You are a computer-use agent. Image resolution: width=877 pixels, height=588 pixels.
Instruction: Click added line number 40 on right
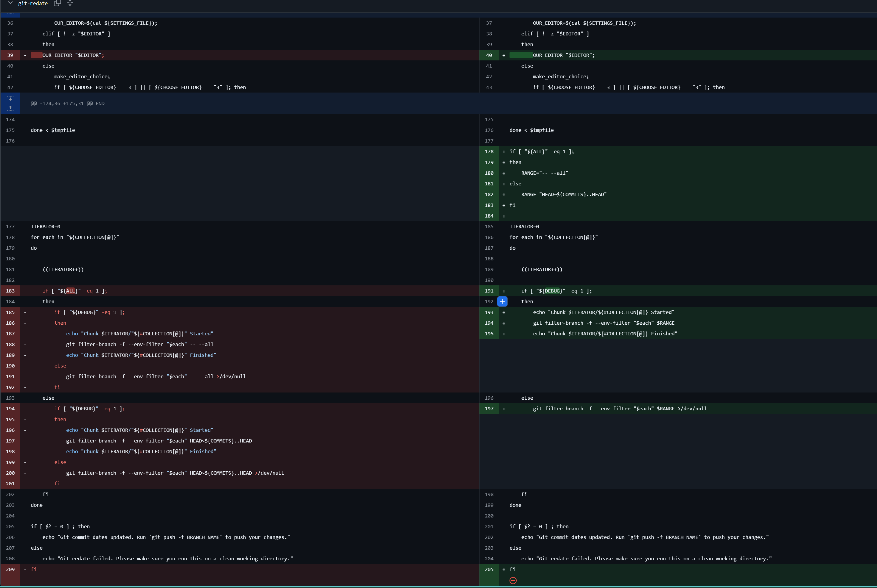click(x=489, y=55)
